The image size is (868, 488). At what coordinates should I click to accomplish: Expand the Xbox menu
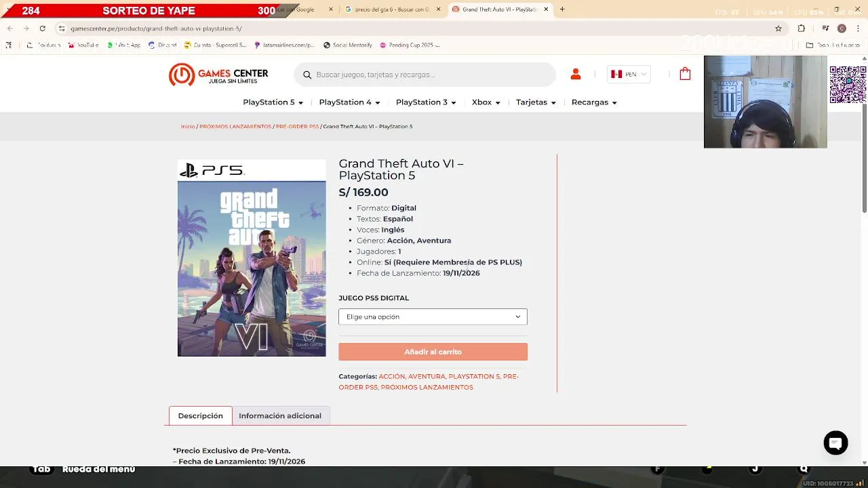[486, 102]
